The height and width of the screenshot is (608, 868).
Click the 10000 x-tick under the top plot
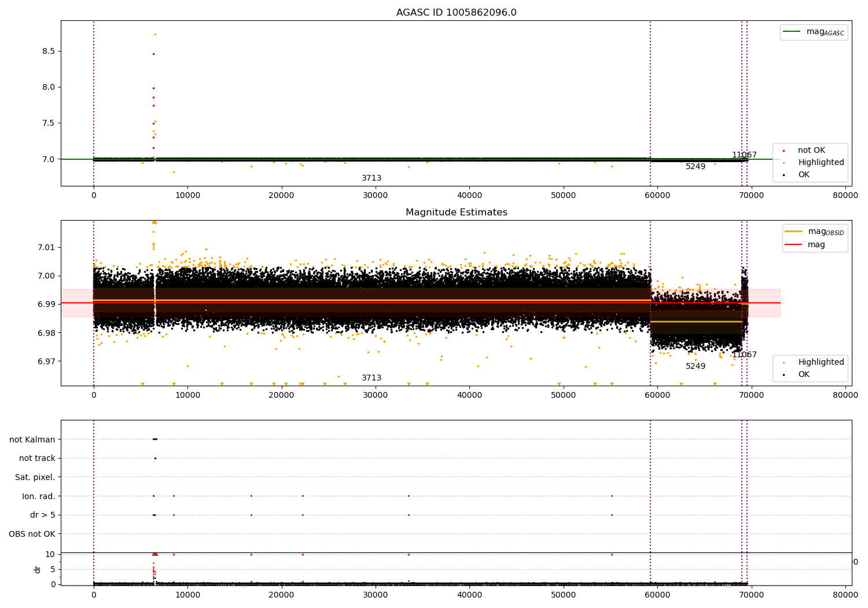(x=187, y=196)
